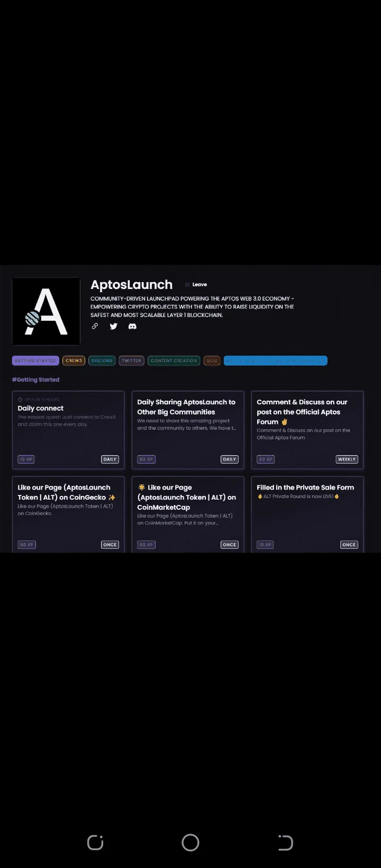Open the AptosLaunch website link icon

(95, 326)
